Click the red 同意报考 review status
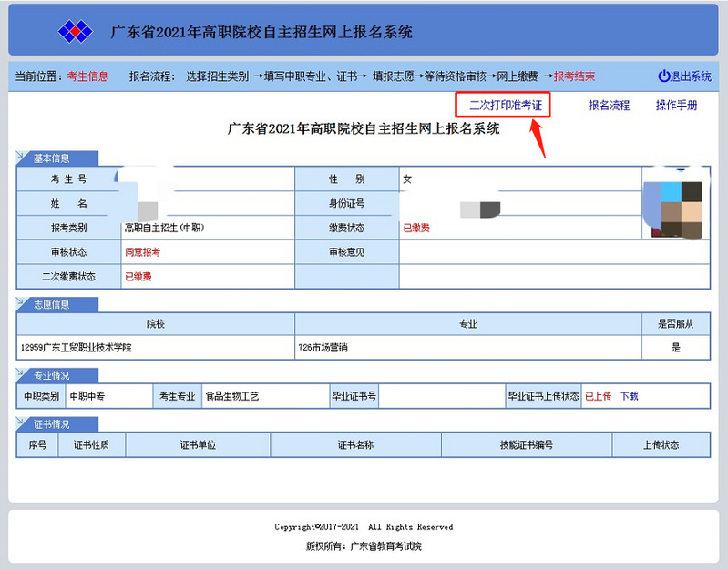 142,251
